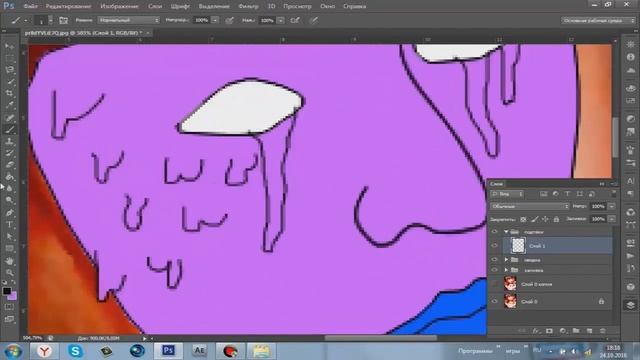The image size is (640, 360).
Task: Open the Изображение menu
Action: click(x=119, y=6)
